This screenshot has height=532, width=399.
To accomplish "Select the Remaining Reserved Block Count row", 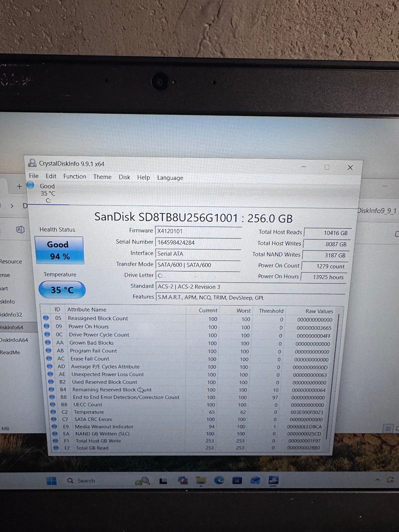I will click(188, 390).
